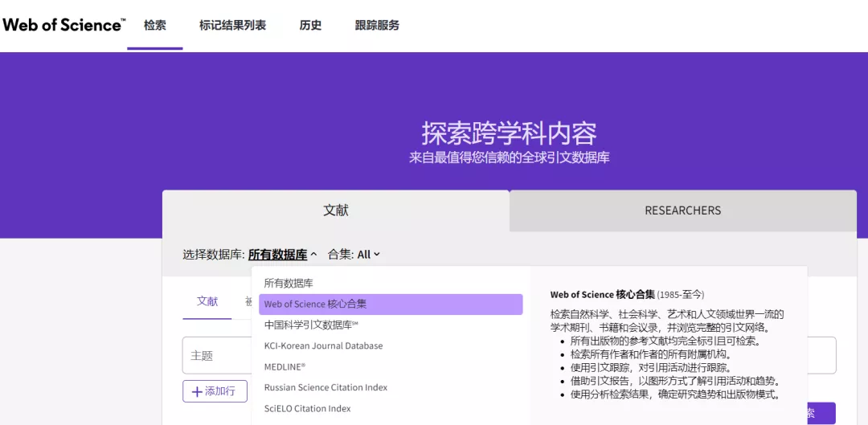Open the 主题 field selector
The image size is (868, 425).
[x=217, y=355]
